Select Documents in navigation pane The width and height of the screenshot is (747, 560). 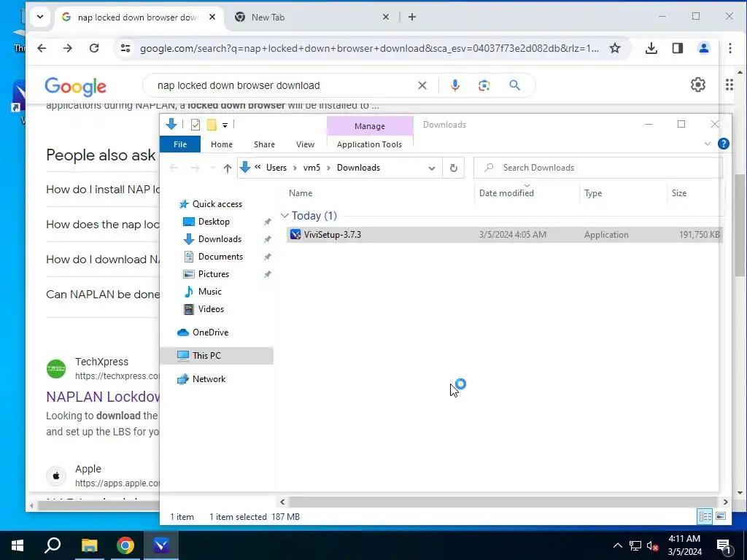click(x=220, y=256)
